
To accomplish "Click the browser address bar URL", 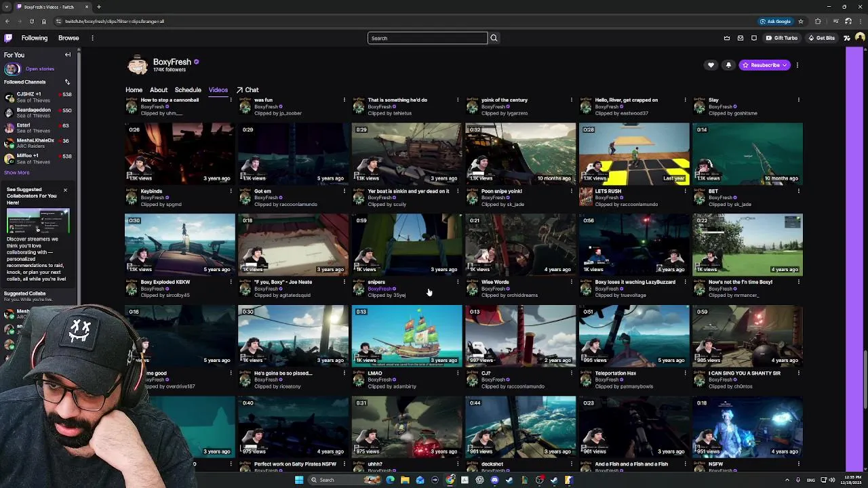I will tap(115, 21).
